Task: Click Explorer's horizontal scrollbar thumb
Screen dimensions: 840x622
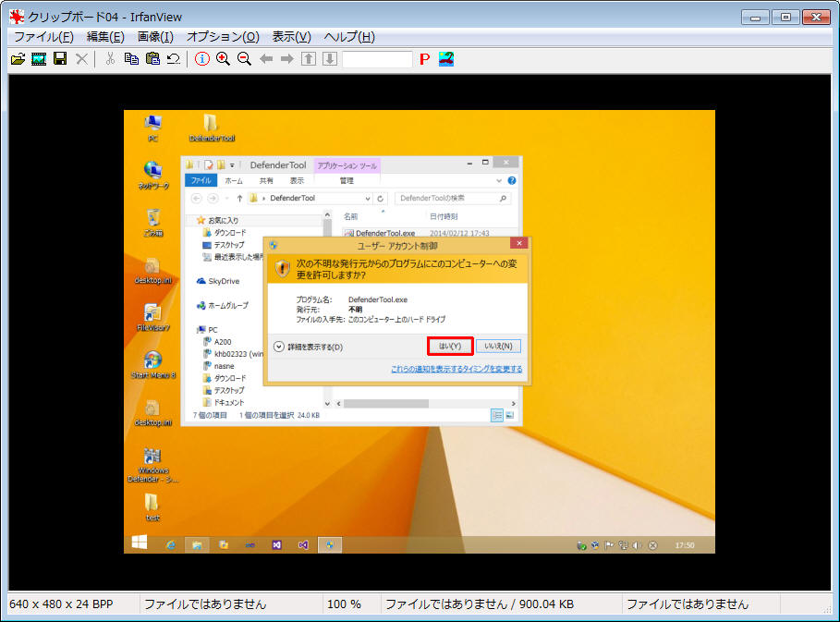Action: pyautogui.click(x=386, y=403)
